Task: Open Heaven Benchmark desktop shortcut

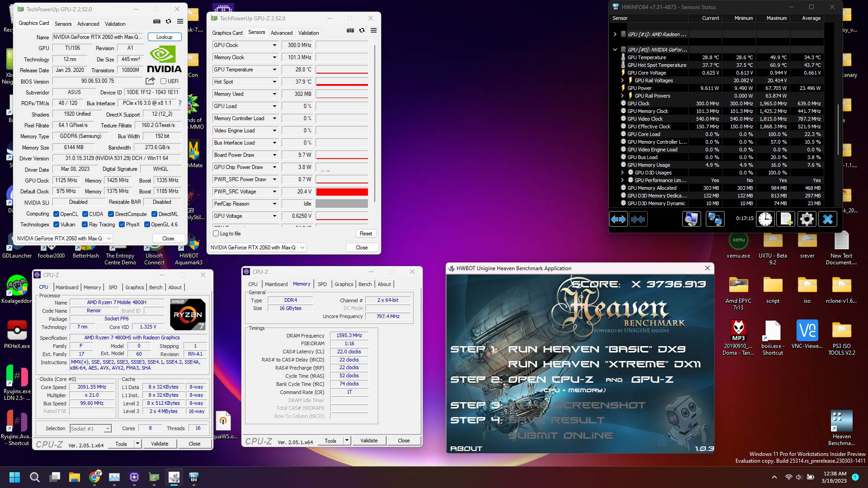Action: (x=841, y=427)
